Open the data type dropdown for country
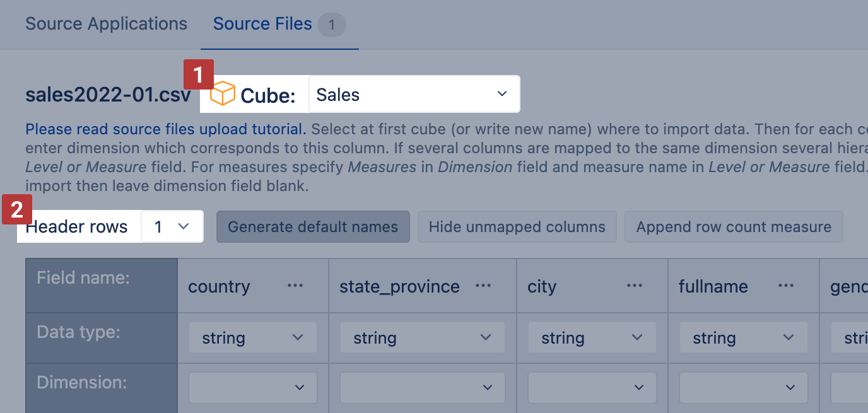The width and height of the screenshot is (868, 413). (252, 337)
